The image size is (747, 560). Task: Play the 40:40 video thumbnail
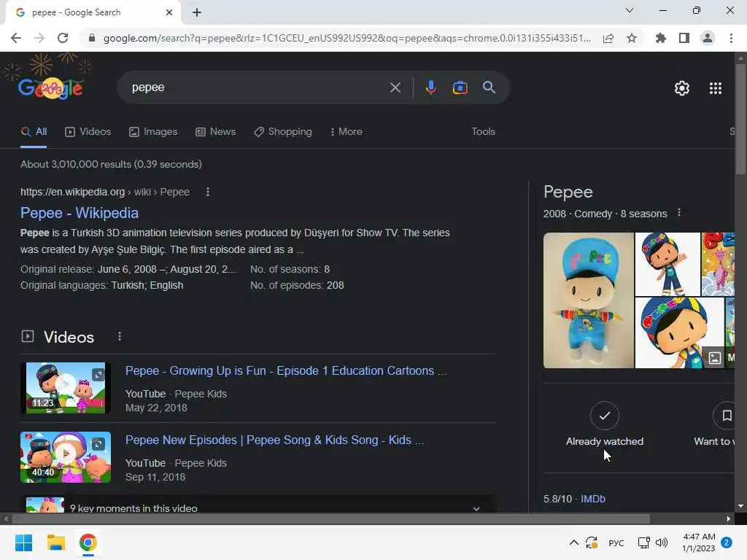coord(66,457)
